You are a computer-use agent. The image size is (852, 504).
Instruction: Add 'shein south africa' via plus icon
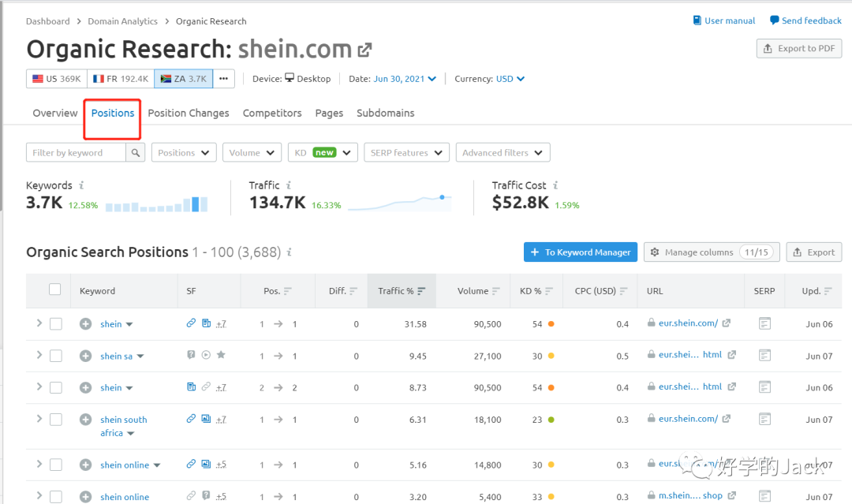[85, 420]
